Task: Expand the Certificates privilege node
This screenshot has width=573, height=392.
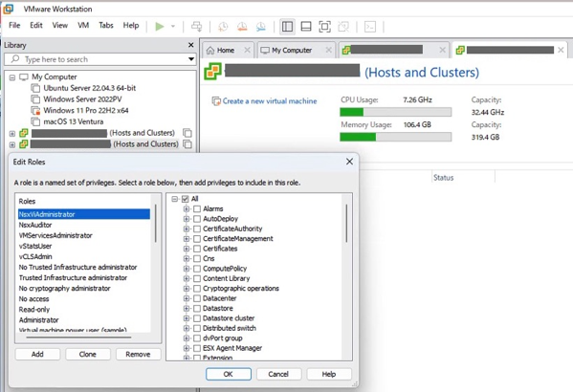Action: pos(187,249)
